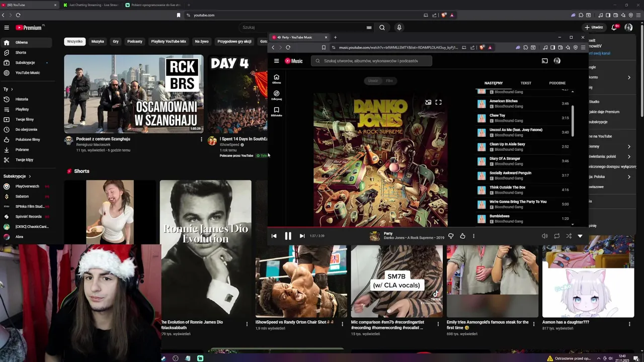Expand Subskrypcje section header chevron
The image size is (644, 362).
point(30,176)
